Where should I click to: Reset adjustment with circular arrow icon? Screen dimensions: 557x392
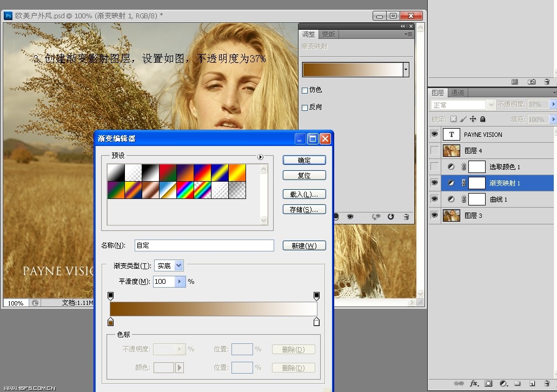(x=391, y=217)
